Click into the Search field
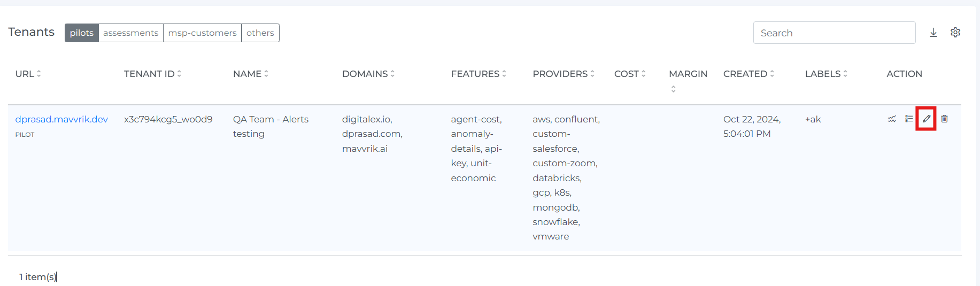 click(x=834, y=33)
